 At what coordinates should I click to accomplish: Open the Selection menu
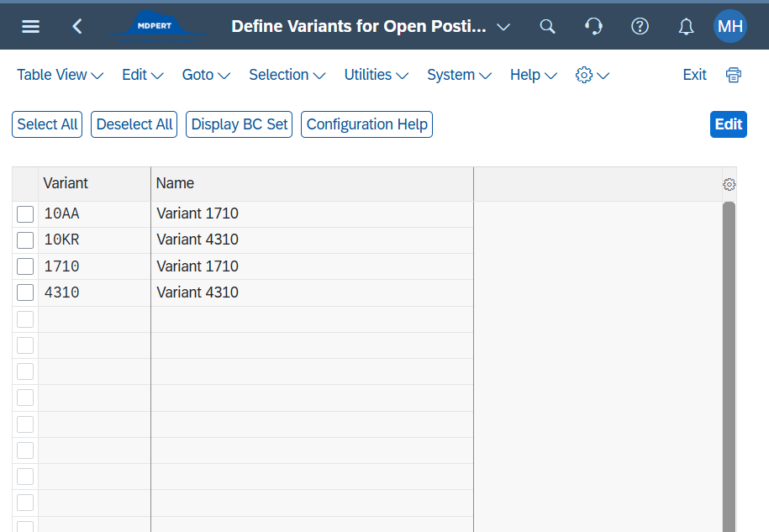(287, 75)
